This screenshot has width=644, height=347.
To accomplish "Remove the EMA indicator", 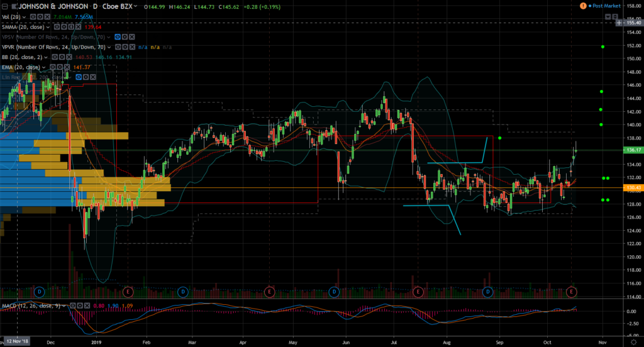I will [x=67, y=67].
